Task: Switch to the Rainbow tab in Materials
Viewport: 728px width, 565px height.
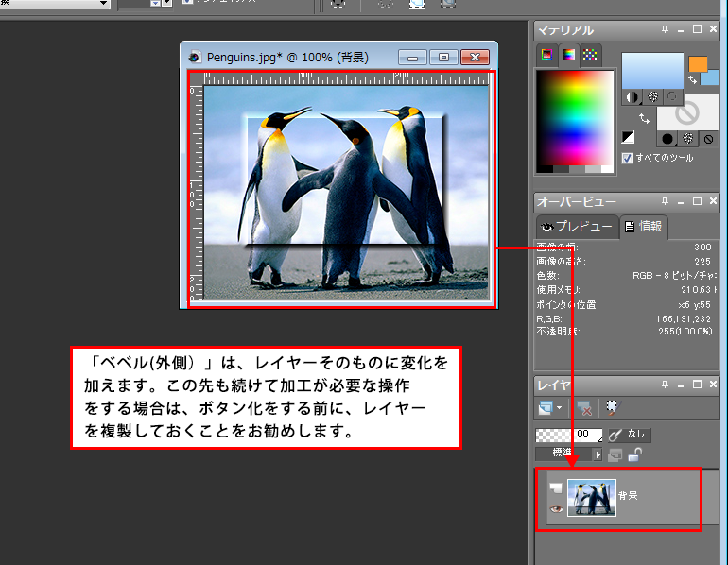Action: pyautogui.click(x=568, y=55)
